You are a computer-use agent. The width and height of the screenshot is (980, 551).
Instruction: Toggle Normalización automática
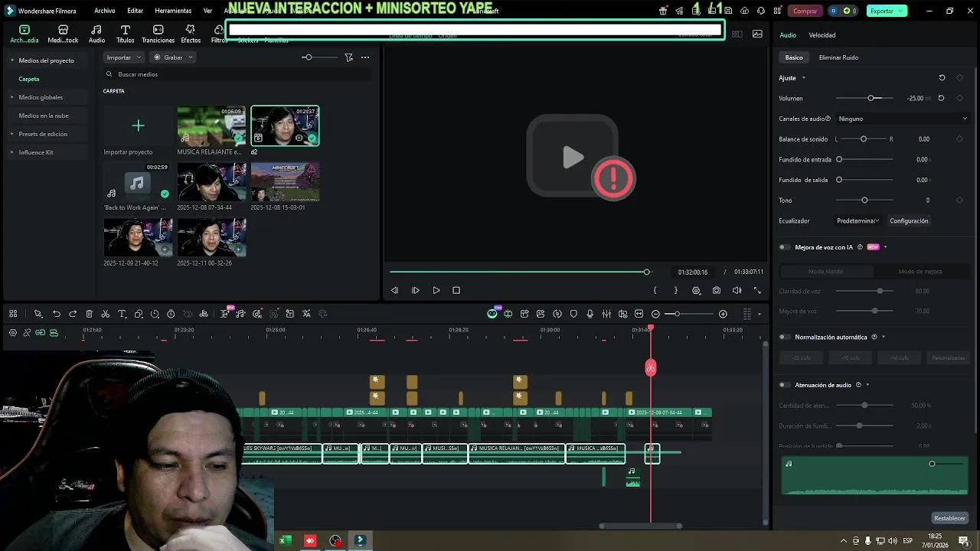[785, 337]
